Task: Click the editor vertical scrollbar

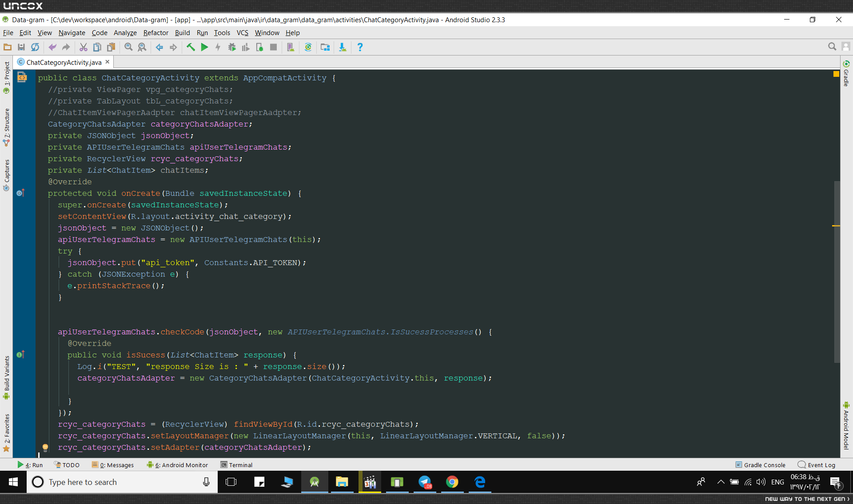Action: (x=837, y=271)
